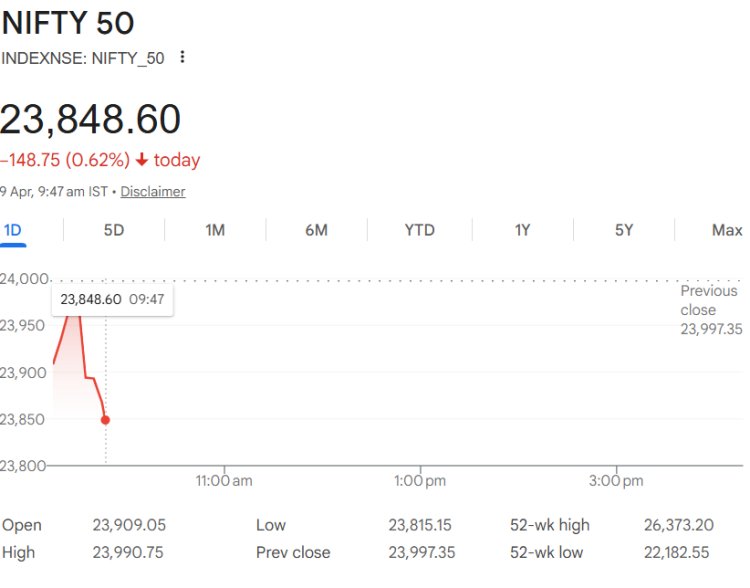Switch to the YTD chart view

click(x=419, y=230)
